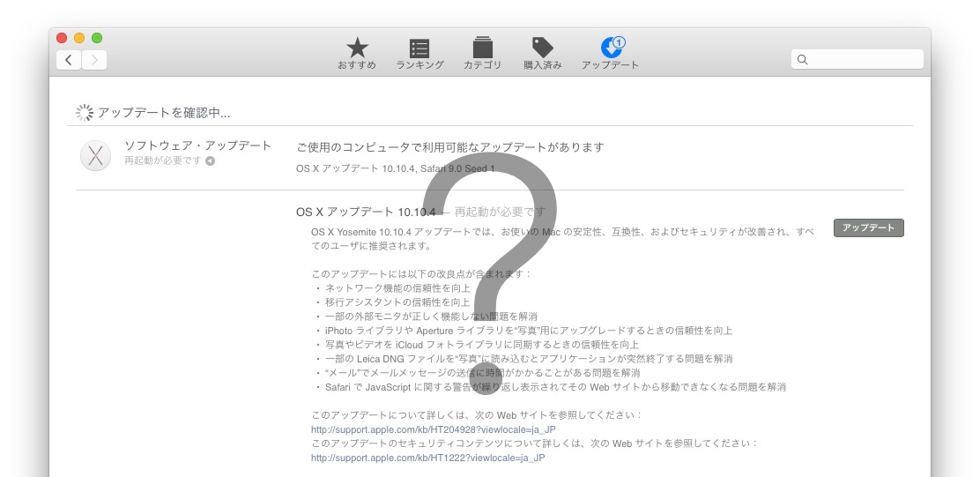Open the カテゴリ tab
Viewport: 980px width, 477px height.
tap(482, 53)
